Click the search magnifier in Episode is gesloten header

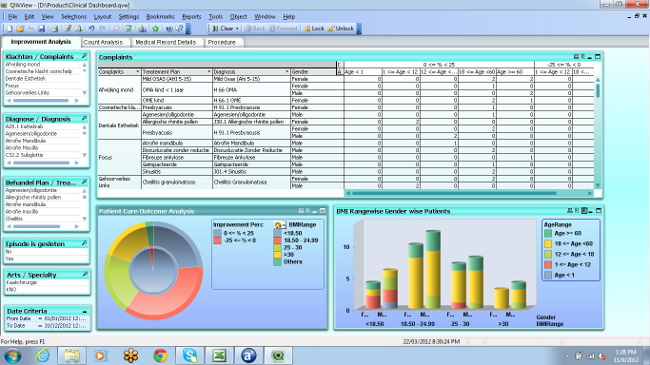84,243
